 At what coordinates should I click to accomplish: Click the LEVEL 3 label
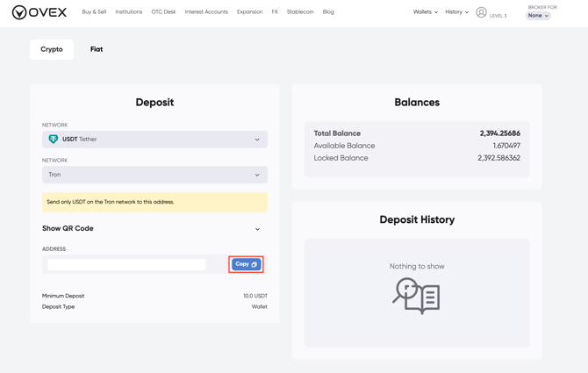point(498,16)
